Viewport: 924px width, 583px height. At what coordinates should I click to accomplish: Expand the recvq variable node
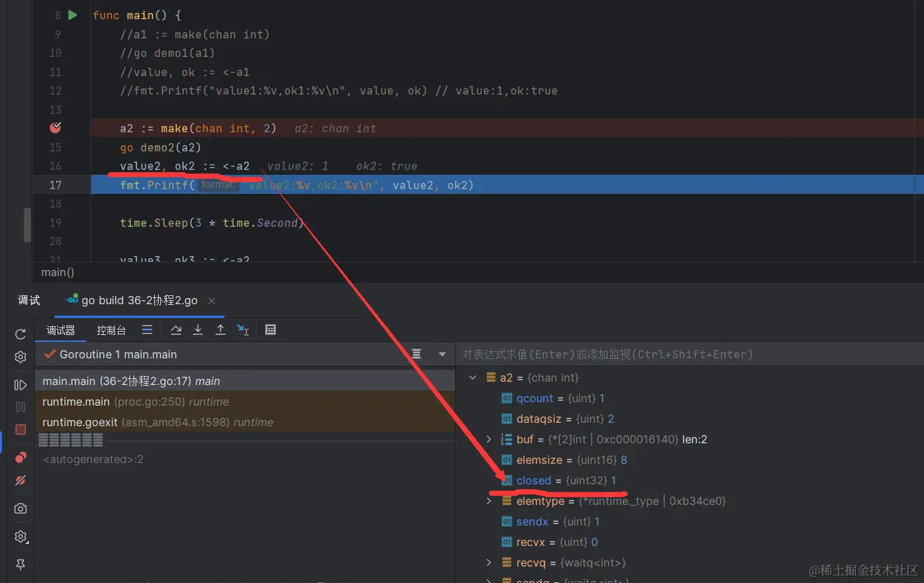tap(488, 562)
